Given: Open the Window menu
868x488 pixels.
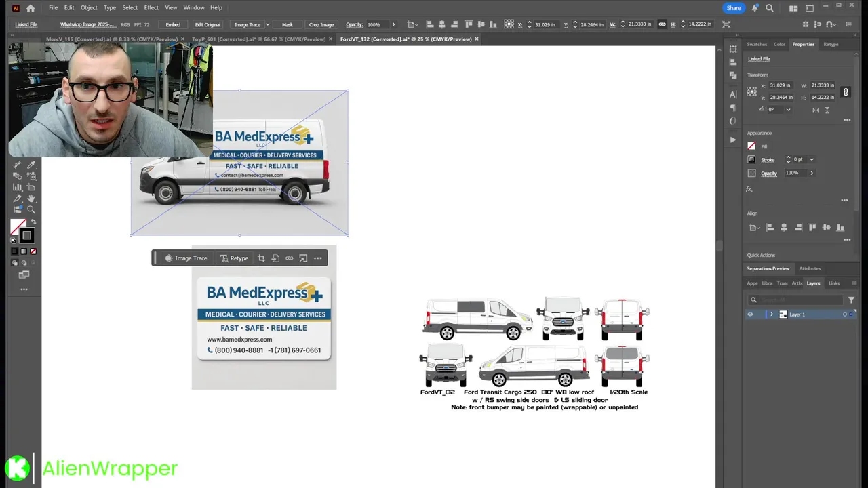Looking at the screenshot, I should (x=194, y=8).
